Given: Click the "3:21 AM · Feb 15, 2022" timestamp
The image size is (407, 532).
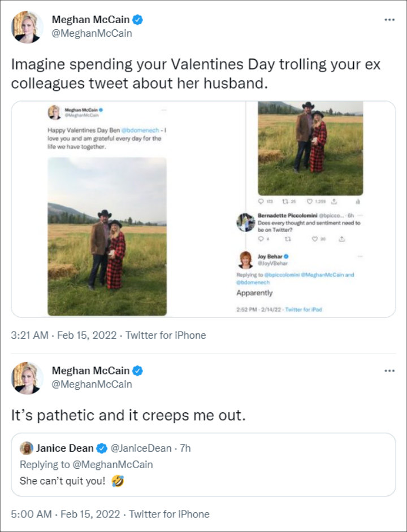Looking at the screenshot, I should [x=65, y=335].
